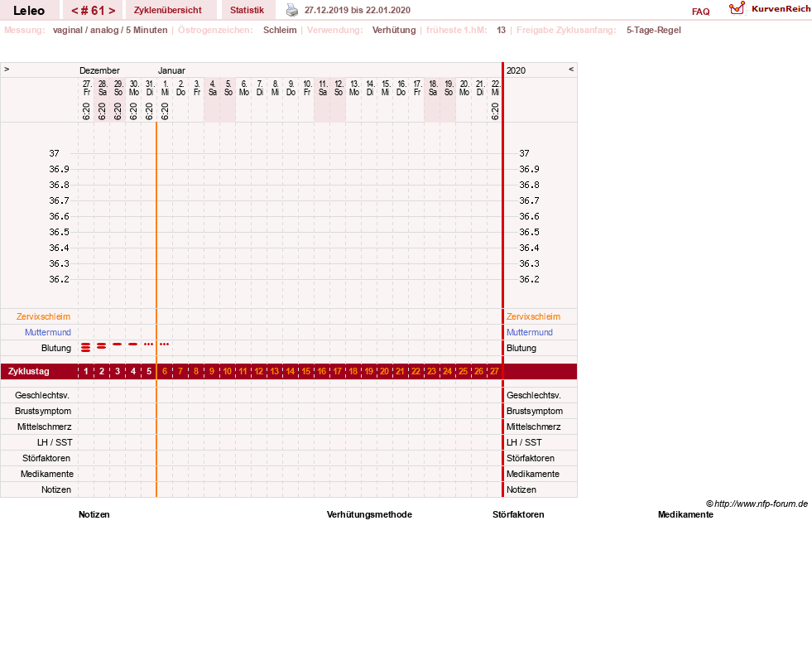Image resolution: width=812 pixels, height=646 pixels.
Task: Click the 6:20 time under 22. Mi
Action: click(x=495, y=111)
